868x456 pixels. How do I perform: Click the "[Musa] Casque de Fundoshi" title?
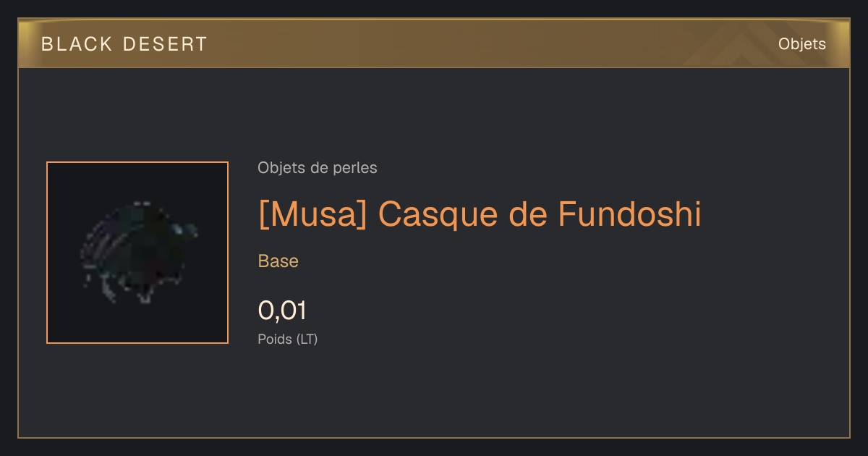[x=480, y=214]
